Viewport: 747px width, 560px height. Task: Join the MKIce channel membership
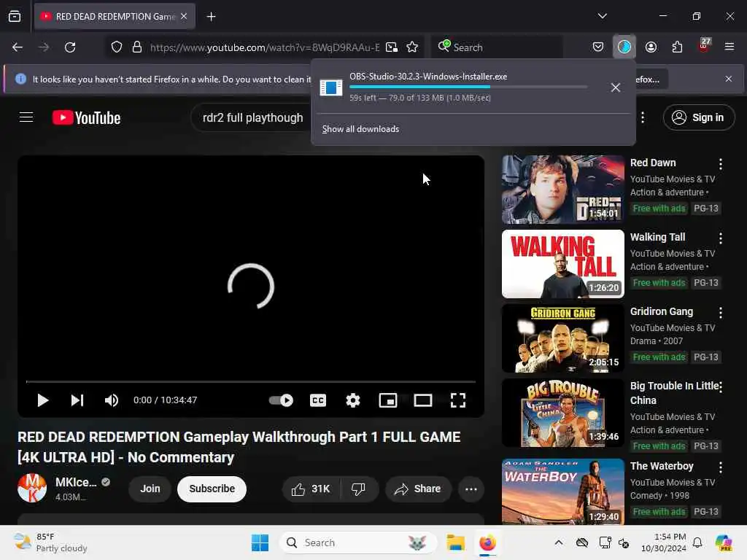(150, 489)
